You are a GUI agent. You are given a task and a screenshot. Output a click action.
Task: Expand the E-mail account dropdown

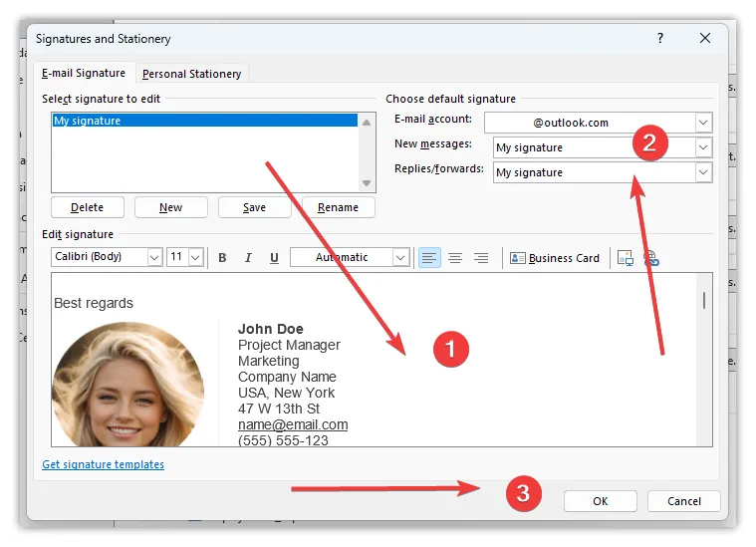click(x=703, y=123)
